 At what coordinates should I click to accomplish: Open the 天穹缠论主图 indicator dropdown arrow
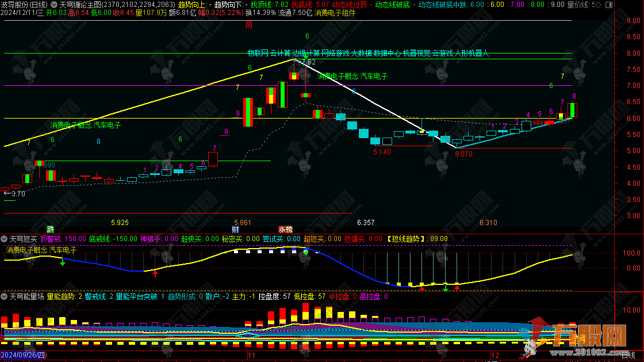(x=54, y=5)
